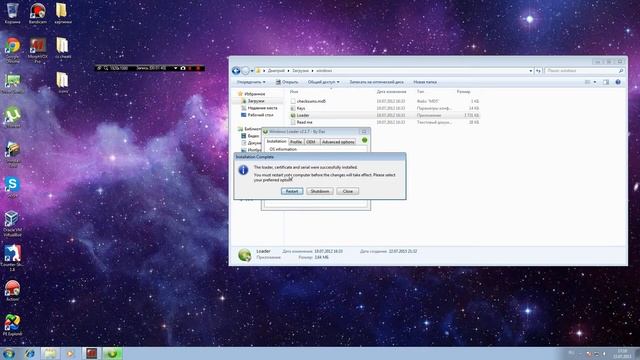The image size is (640, 360).
Task: Open the Bandicam recording bar dropdown arrow
Action: [176, 68]
